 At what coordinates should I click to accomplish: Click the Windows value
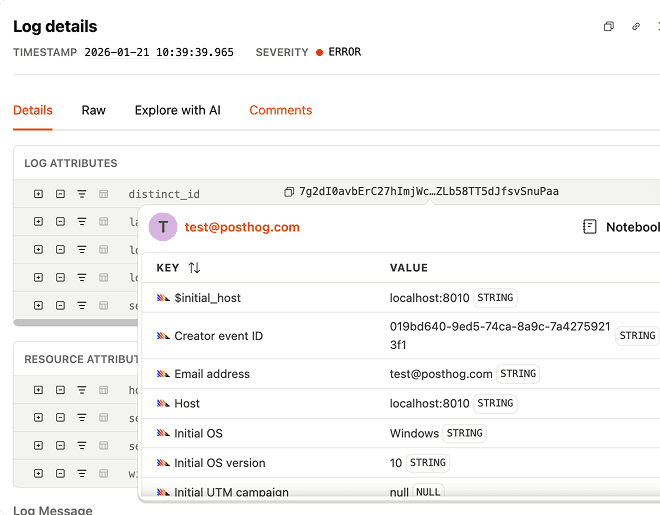click(414, 433)
